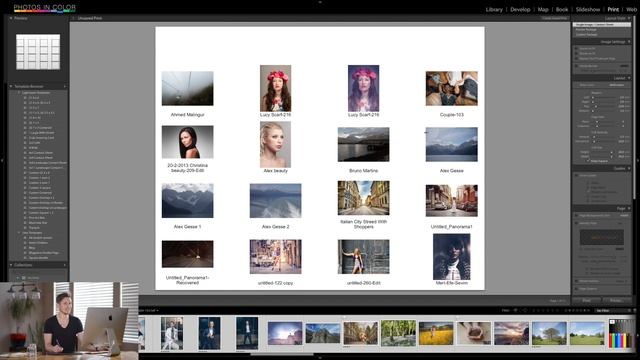Viewport: 640px width, 360px height.
Task: Select the yellow flower field filmstrip thumbnail
Action: (x=436, y=333)
